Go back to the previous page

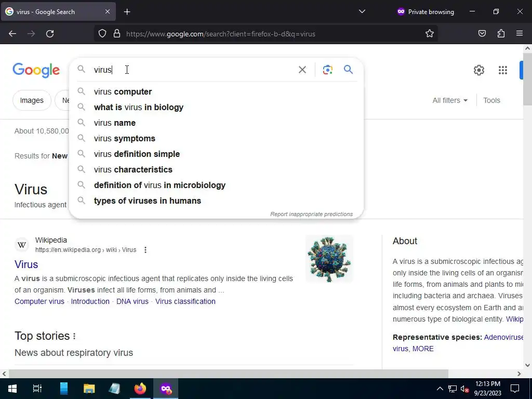click(12, 34)
